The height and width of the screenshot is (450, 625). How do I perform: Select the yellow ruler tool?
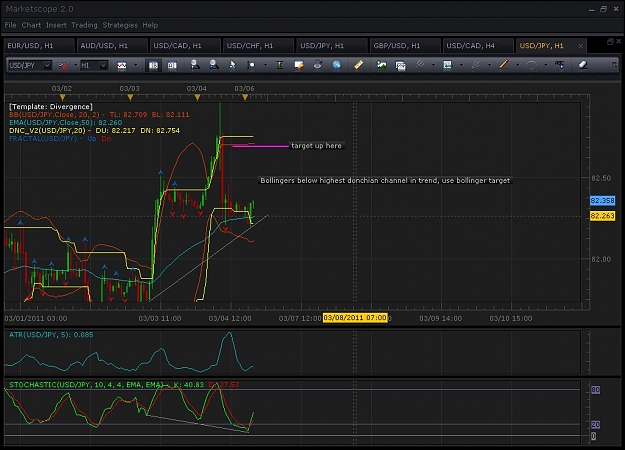tap(358, 65)
